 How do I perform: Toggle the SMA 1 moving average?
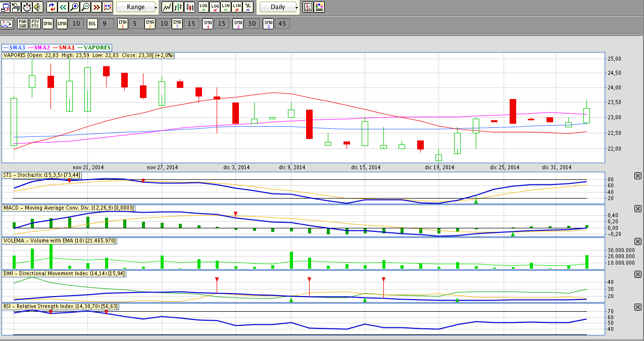click(x=208, y=23)
